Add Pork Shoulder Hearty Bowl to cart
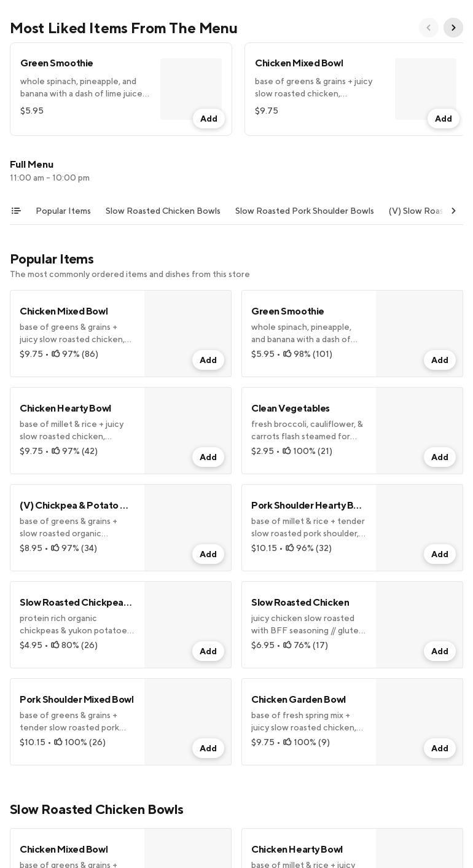This screenshot has width=473, height=868. (439, 554)
